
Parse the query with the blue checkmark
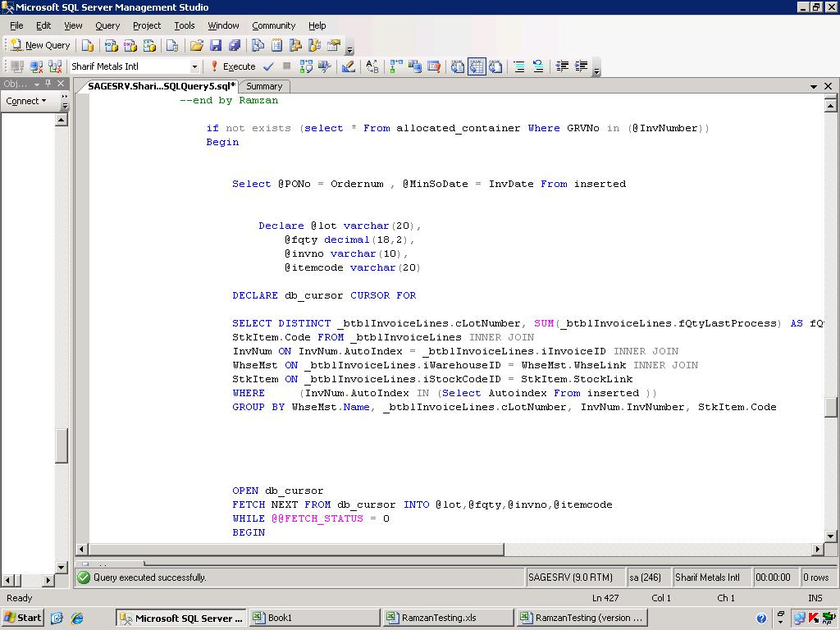coord(267,66)
